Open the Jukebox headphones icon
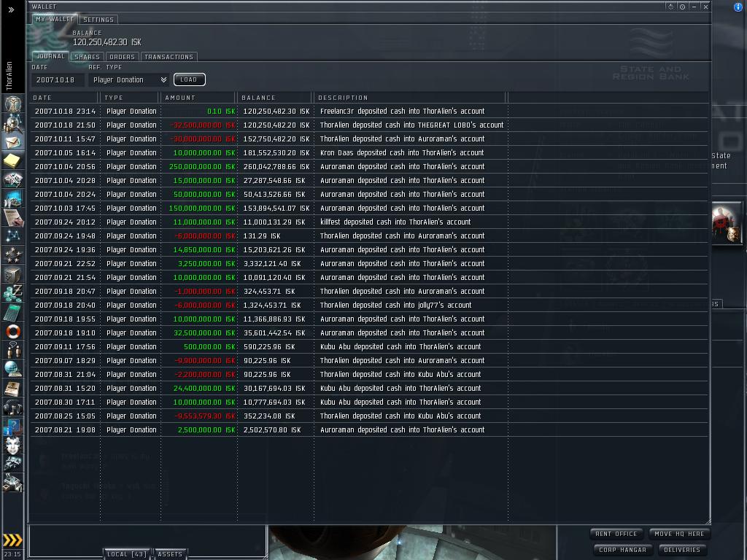747x560 pixels. [x=13, y=408]
